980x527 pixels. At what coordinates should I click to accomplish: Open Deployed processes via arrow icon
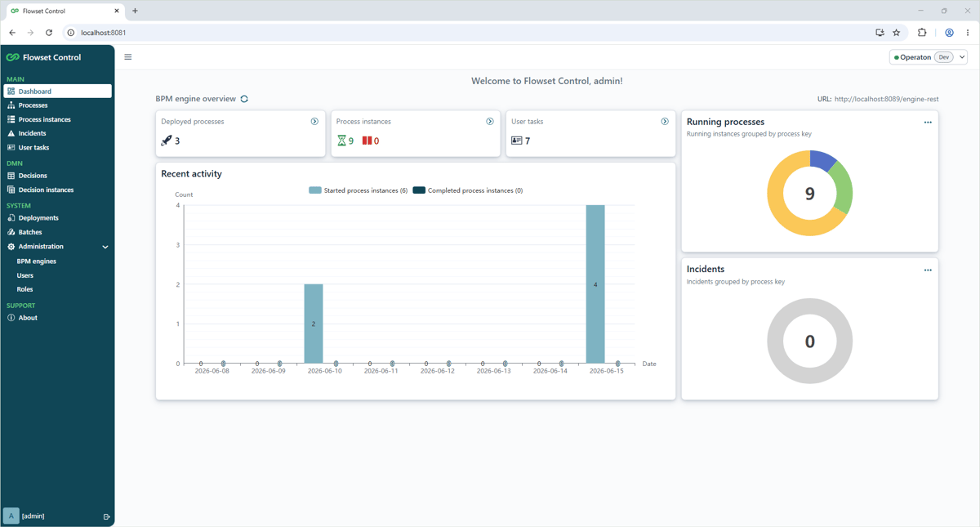(x=314, y=122)
